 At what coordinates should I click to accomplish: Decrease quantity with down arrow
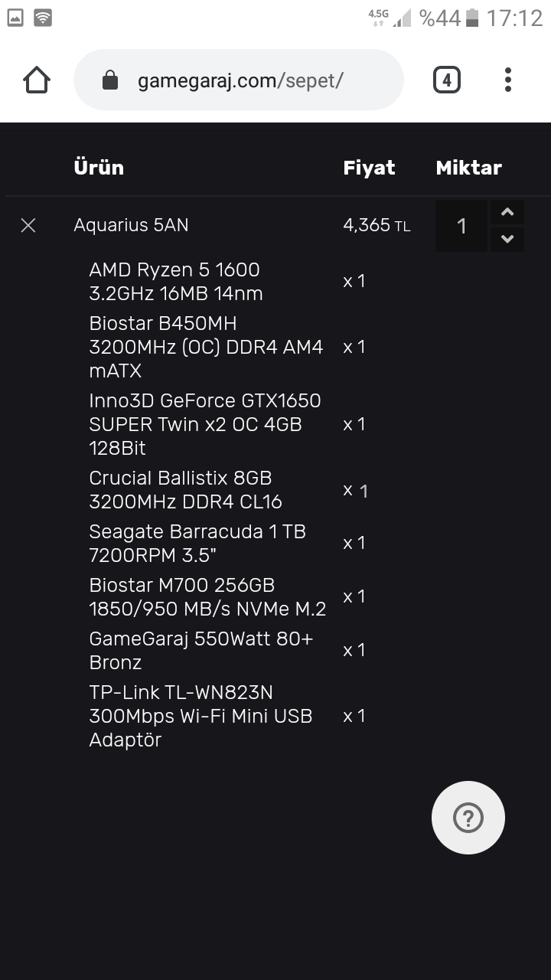(507, 239)
